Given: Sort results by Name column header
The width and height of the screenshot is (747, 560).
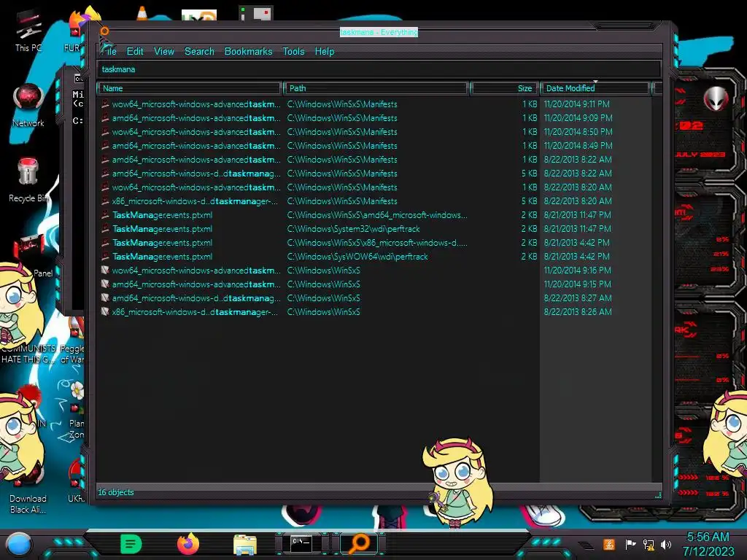Looking at the screenshot, I should [190, 88].
